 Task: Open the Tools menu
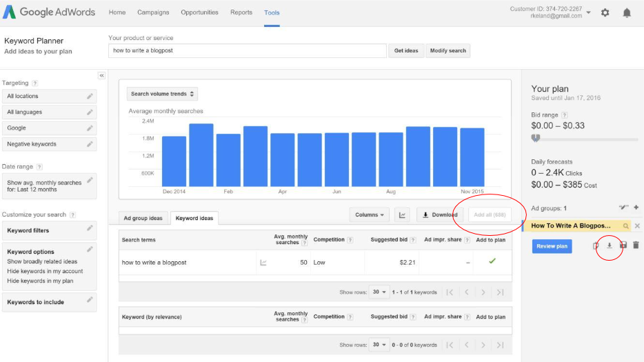[x=272, y=12]
